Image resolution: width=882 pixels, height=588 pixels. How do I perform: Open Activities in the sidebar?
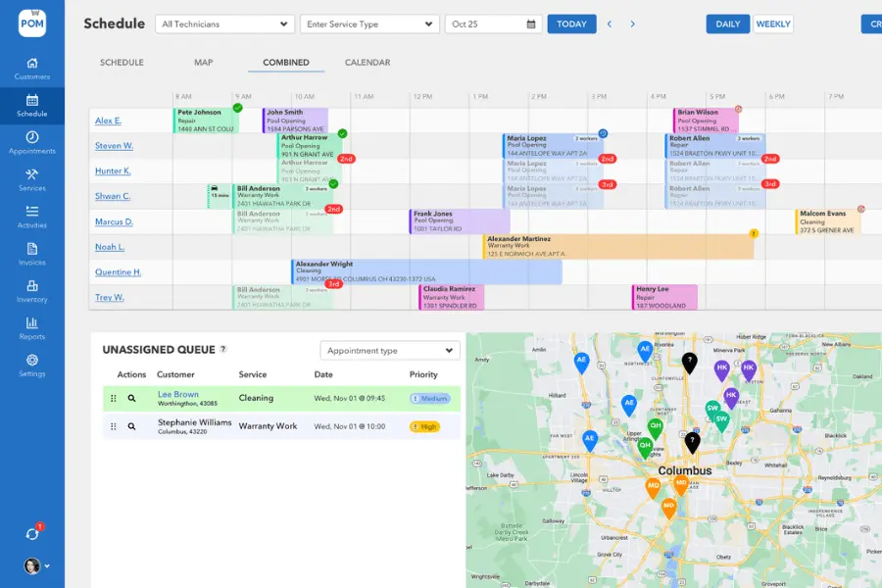[x=32, y=218]
